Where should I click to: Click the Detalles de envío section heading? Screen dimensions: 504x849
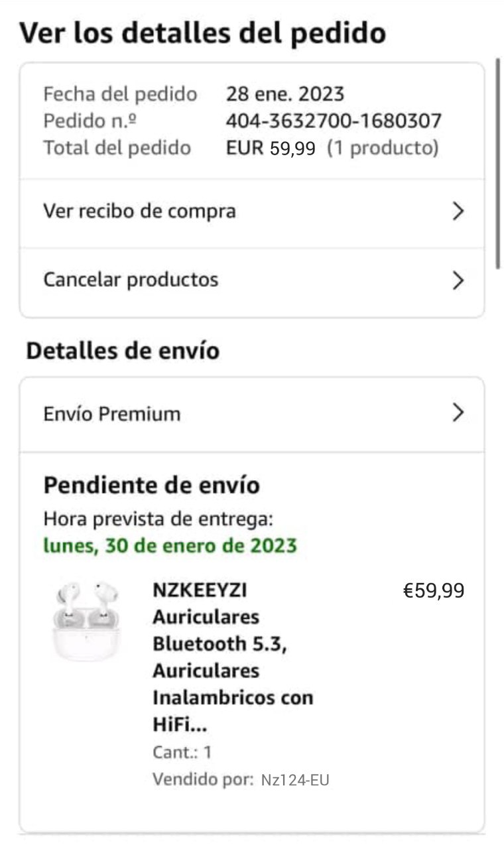coord(123,351)
